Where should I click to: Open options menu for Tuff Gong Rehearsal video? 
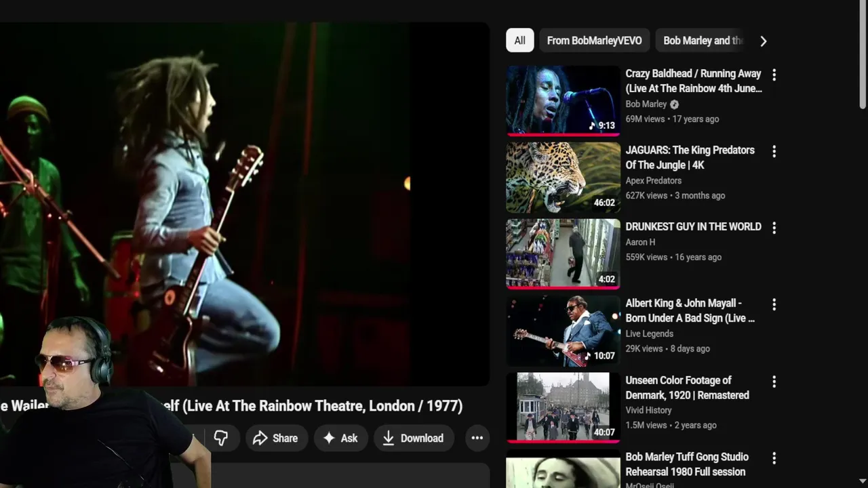coord(774,458)
